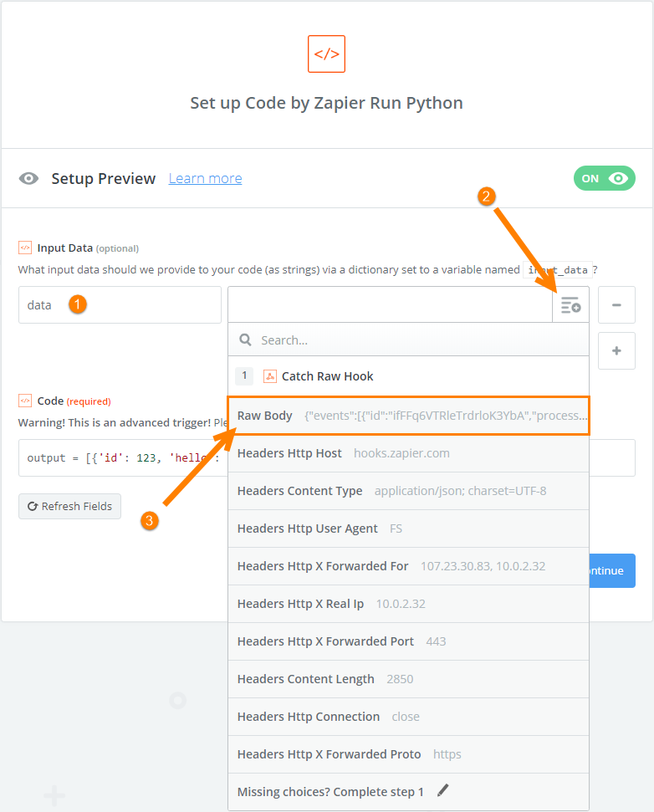The image size is (654, 812).
Task: Click the magnifier icon in the search bar
Action: click(245, 340)
